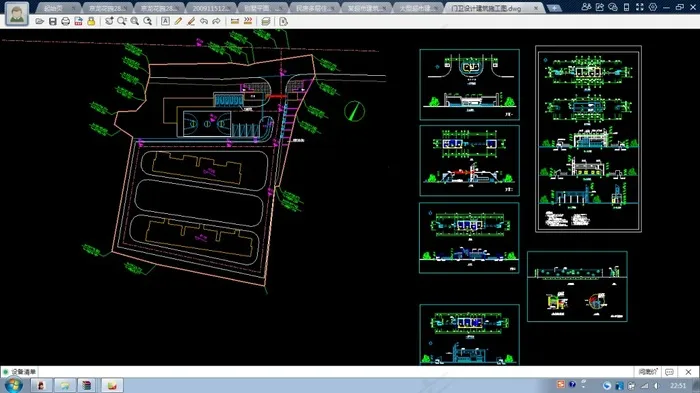Click the yellow lock icon
The width and height of the screenshot is (700, 393).
click(x=91, y=21)
